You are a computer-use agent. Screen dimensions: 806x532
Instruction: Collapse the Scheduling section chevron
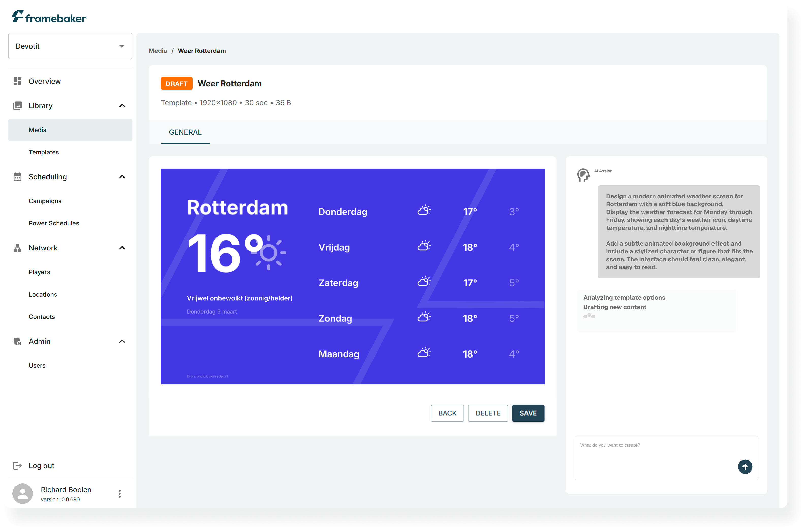coord(122,177)
